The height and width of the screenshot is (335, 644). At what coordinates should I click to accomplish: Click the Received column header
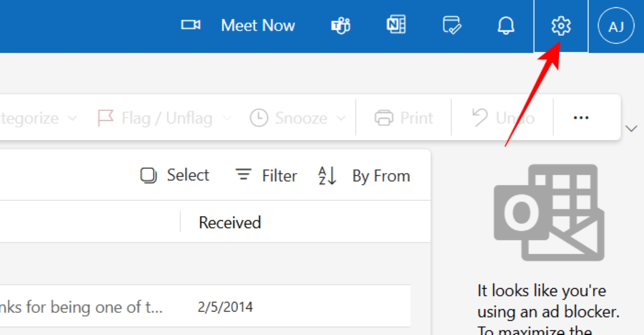click(x=230, y=223)
